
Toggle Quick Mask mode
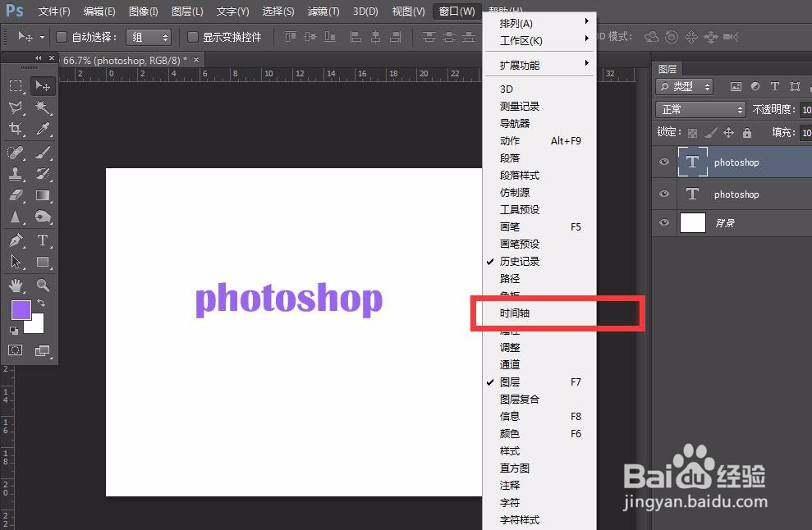click(x=16, y=350)
